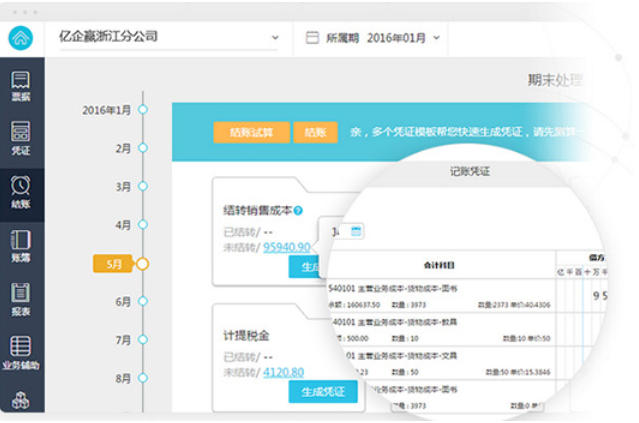The width and height of the screenshot is (639, 423).
Task: Open the 报表 section in sidebar
Action: click(x=20, y=300)
